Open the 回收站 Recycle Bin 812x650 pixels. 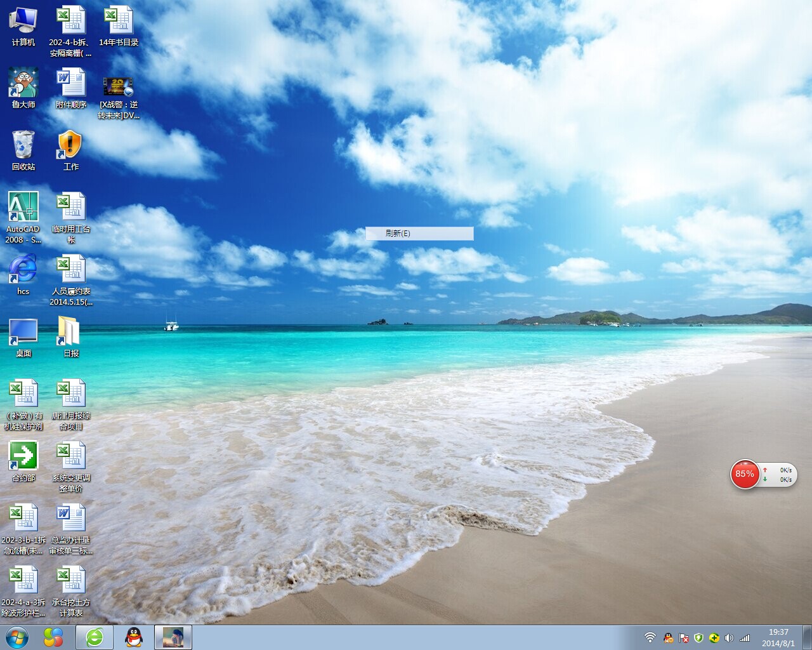pos(23,151)
